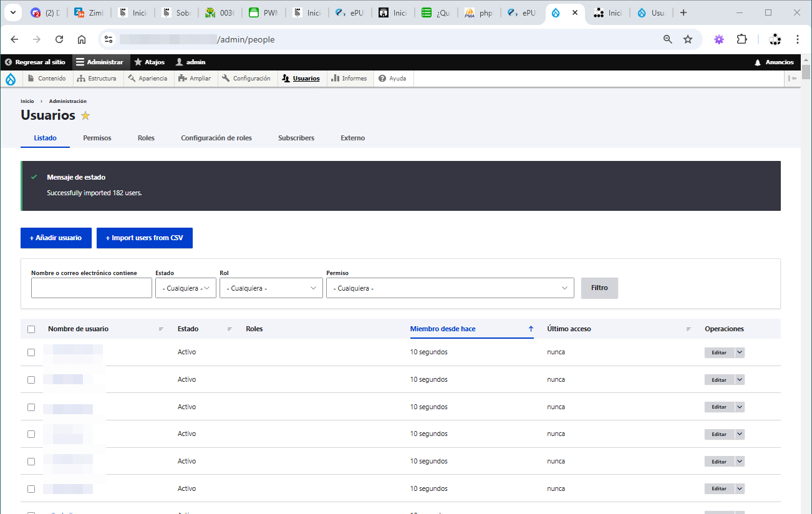Open Anuncios bell in the toolbar
This screenshot has width=812, height=514.
click(774, 62)
